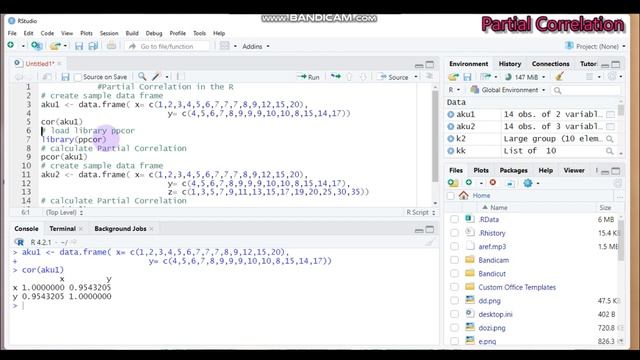
Task: Re-run previous code region icon
Action: 336,77
